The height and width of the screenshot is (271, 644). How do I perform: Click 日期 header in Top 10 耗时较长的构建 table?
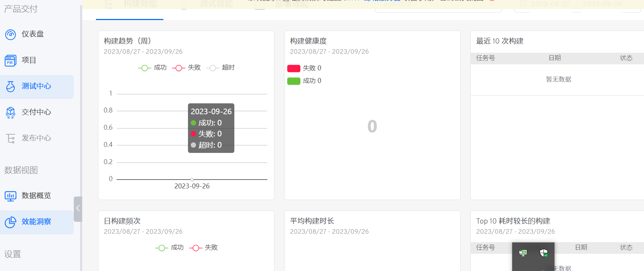pos(581,247)
